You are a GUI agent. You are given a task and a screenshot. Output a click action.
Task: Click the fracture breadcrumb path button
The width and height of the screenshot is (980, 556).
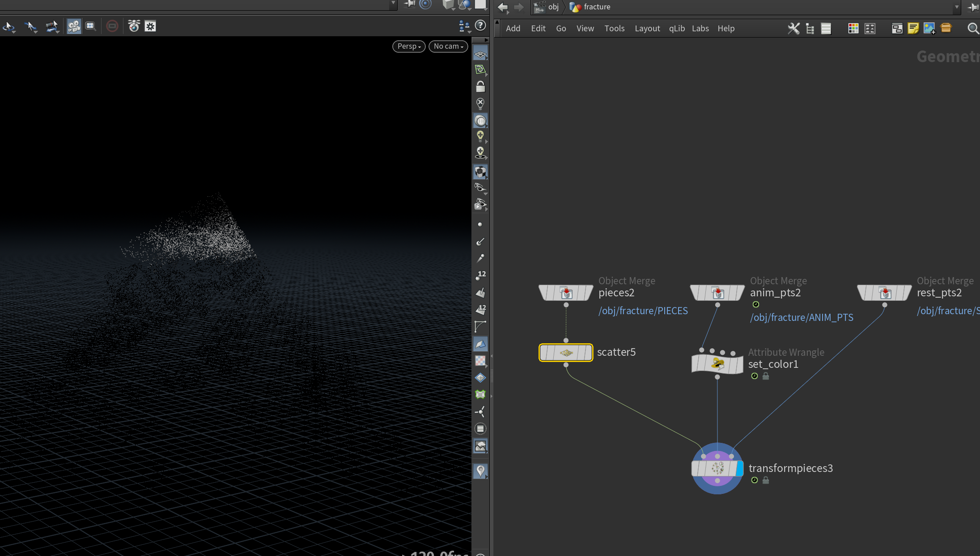click(590, 7)
